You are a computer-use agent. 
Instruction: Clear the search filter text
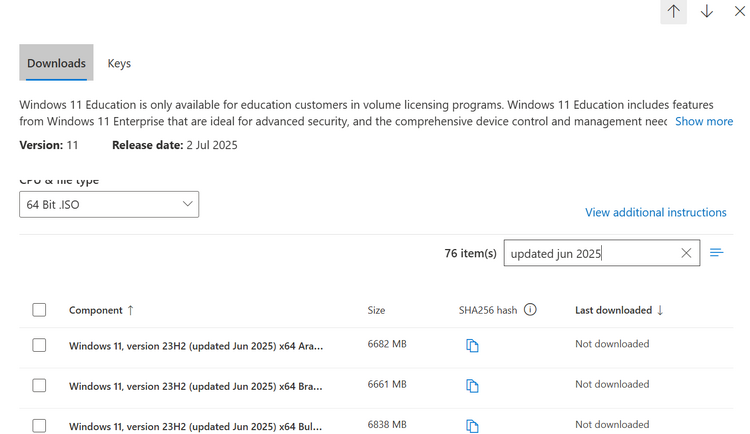coord(686,253)
